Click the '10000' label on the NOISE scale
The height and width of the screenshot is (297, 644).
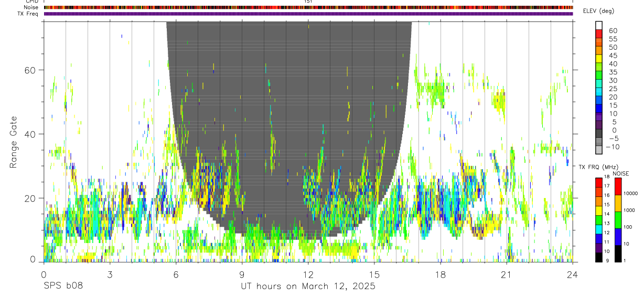pos(631,194)
